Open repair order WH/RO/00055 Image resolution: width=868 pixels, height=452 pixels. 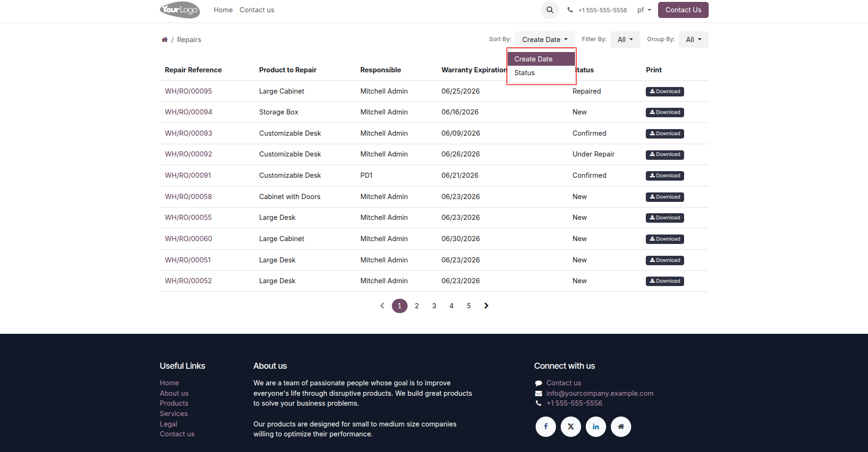pos(188,217)
